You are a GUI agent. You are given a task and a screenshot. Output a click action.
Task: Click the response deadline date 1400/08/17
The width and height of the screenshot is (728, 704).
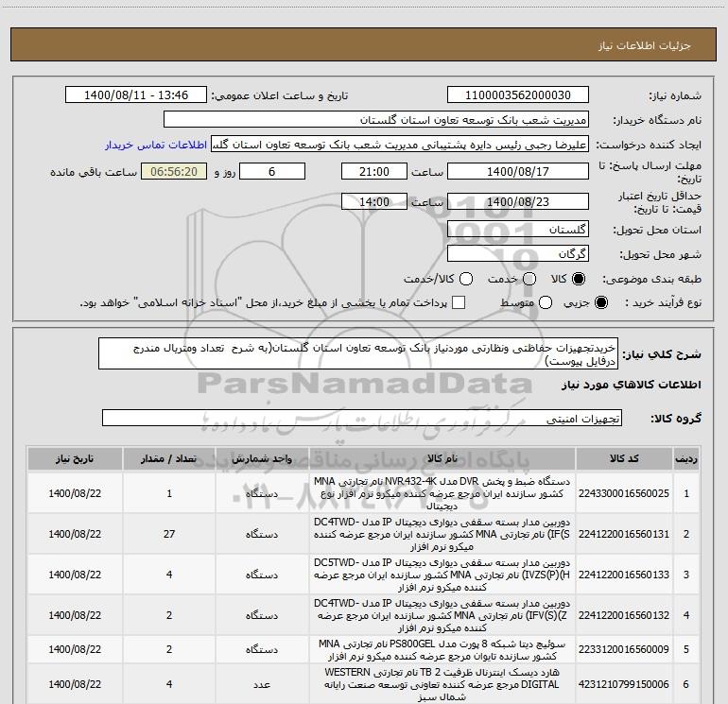click(x=518, y=171)
